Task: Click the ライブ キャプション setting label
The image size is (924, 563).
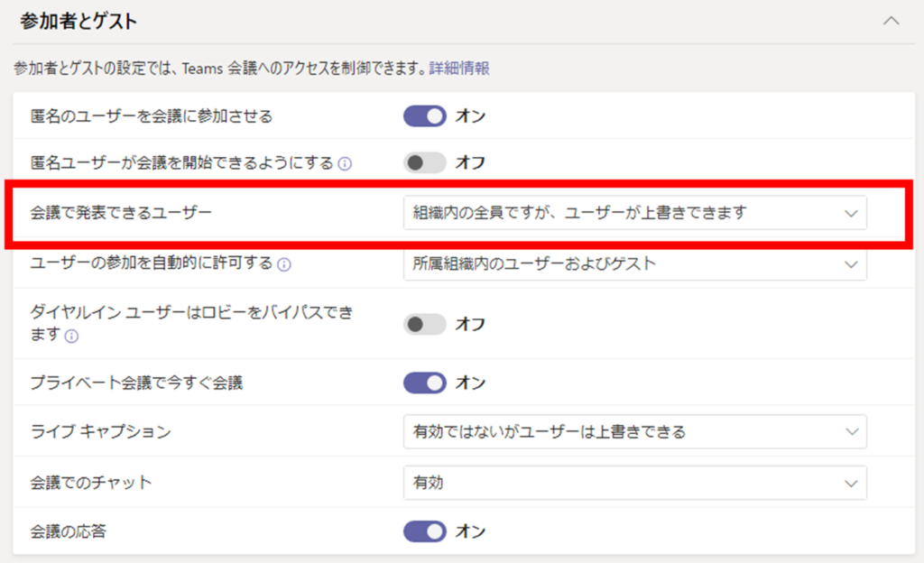Action: pos(100,432)
